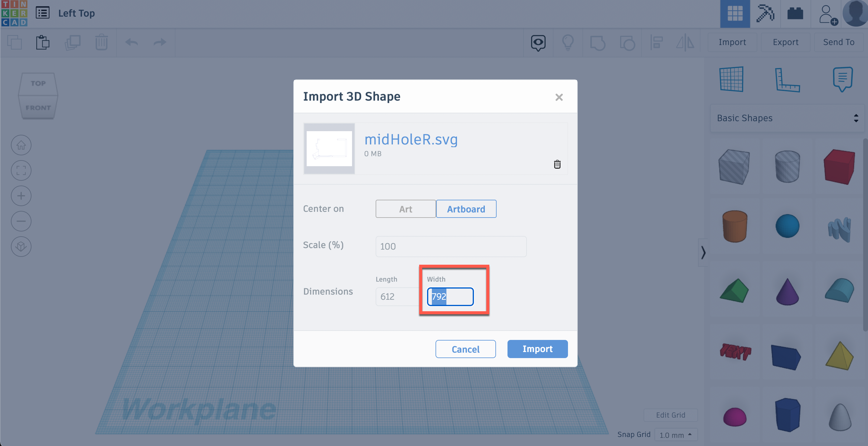
Task: Switch to 3D design grid view
Action: 735,14
